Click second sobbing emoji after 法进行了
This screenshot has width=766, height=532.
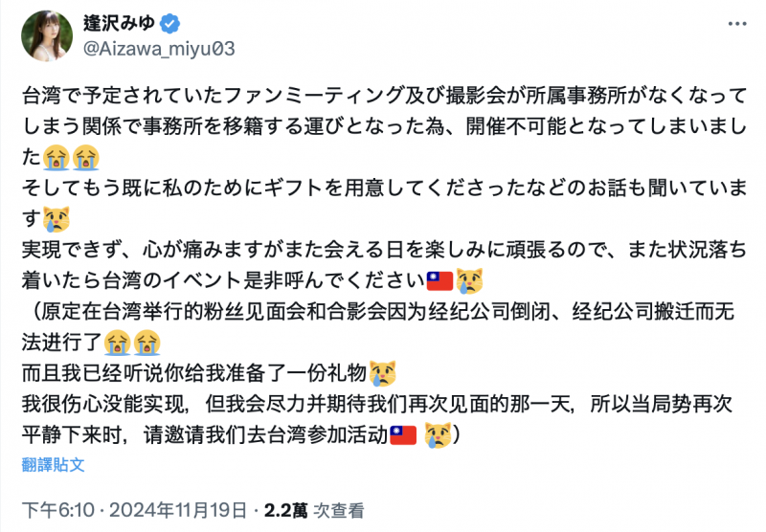coord(146,342)
